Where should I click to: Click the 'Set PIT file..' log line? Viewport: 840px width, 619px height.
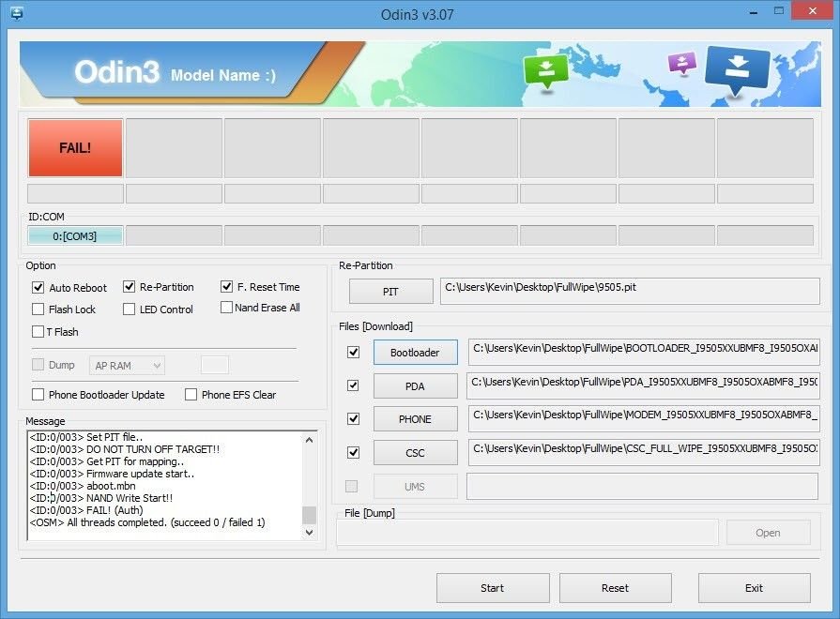86,437
